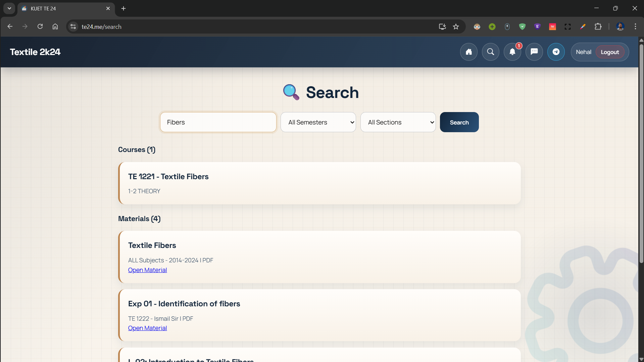Toggle the bookmark star for this page
This screenshot has width=644, height=362.
coord(456,27)
